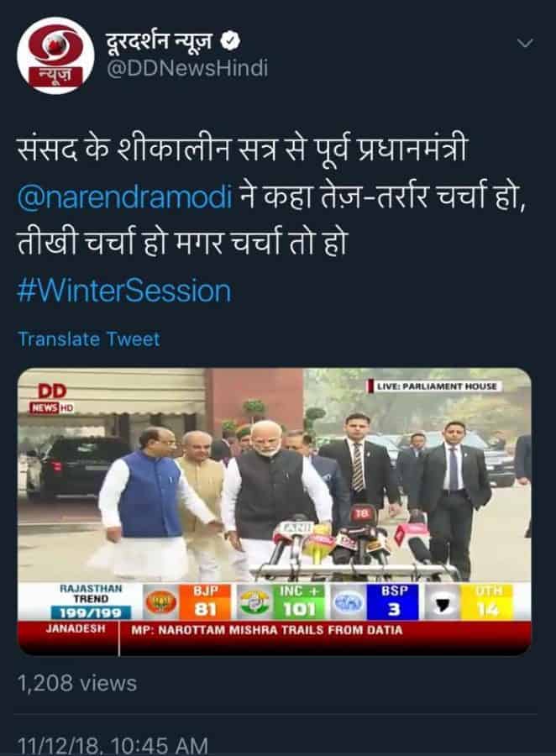Click the green INC+ 101 tally box

(x=298, y=602)
